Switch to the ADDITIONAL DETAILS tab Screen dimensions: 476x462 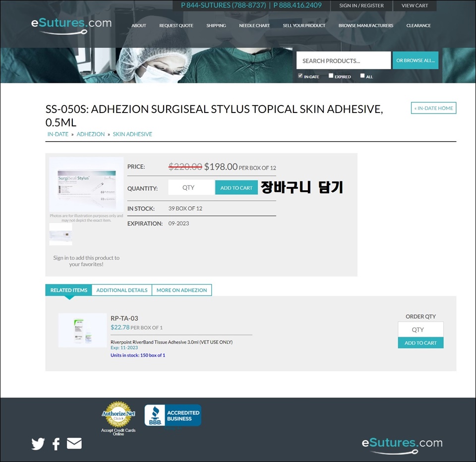122,290
